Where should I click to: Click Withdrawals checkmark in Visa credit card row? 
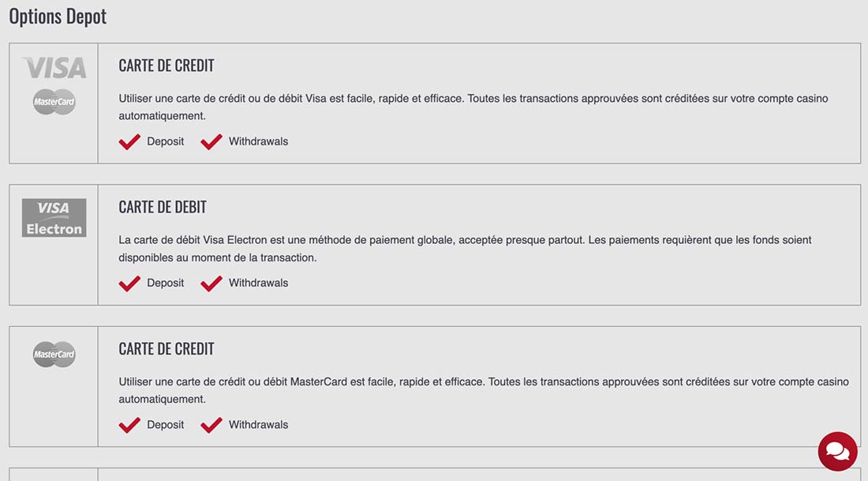pyautogui.click(x=211, y=142)
